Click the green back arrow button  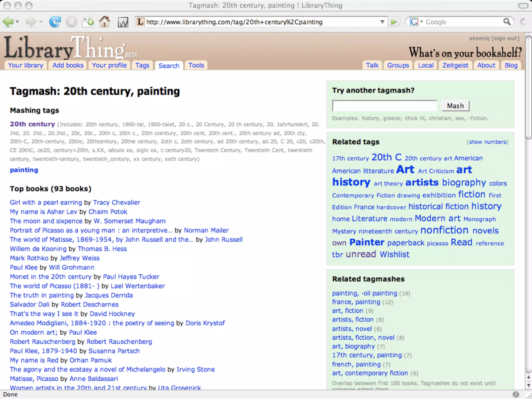pos(8,22)
